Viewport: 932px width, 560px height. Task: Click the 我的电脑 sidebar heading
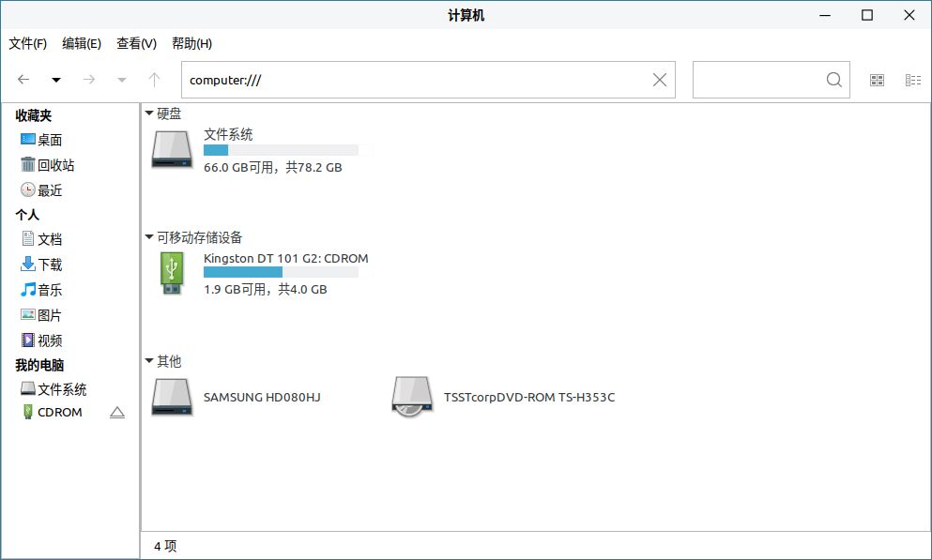pyautogui.click(x=39, y=365)
